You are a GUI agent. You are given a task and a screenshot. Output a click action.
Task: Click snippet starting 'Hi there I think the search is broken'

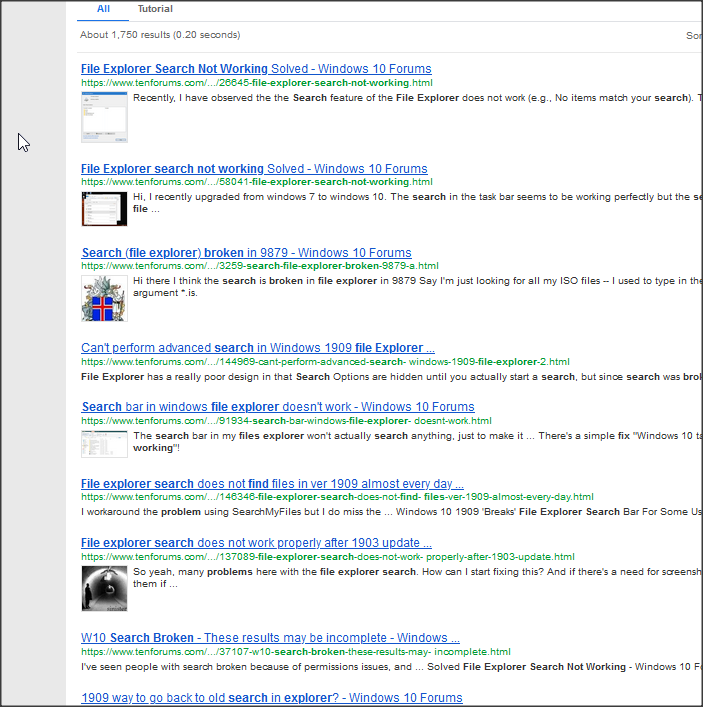[x=418, y=287]
